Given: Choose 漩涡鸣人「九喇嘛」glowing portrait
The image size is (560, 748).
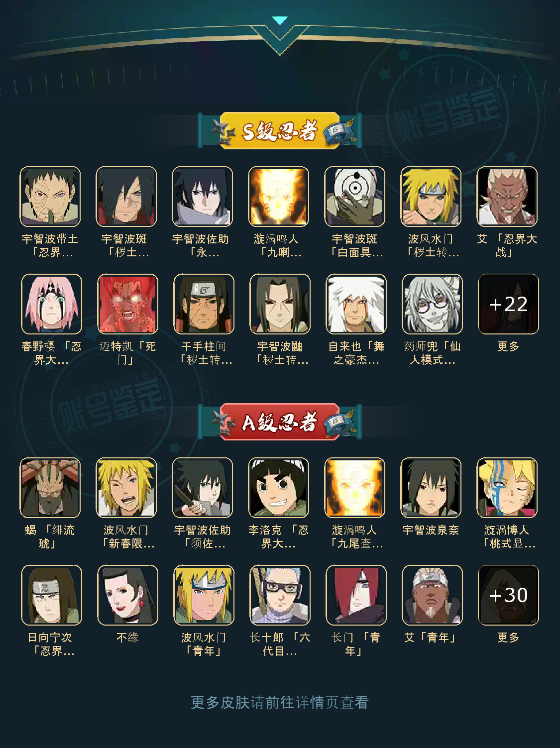Looking at the screenshot, I should click(278, 197).
